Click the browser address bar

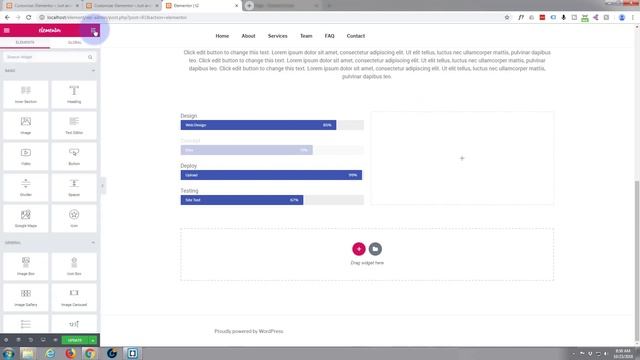pyautogui.click(x=269, y=18)
